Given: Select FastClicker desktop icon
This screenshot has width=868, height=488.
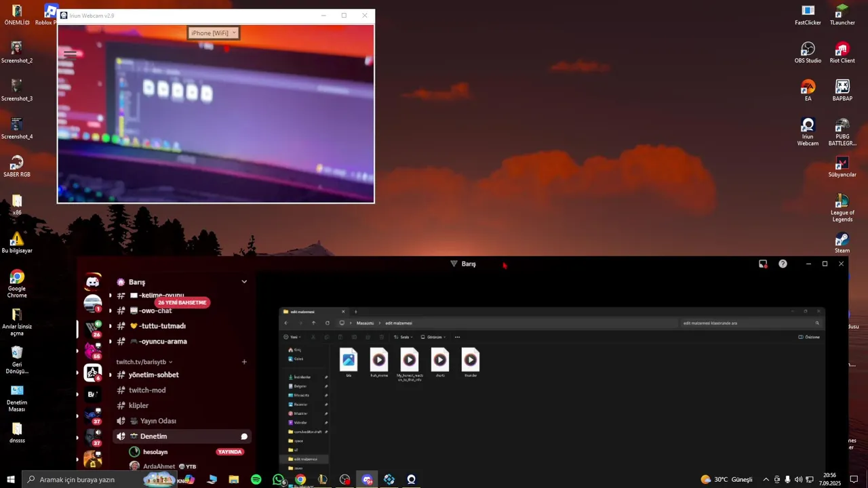Looking at the screenshot, I should click(808, 15).
